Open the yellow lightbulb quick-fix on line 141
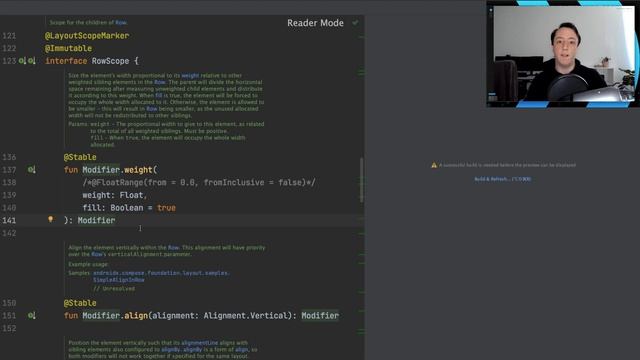The image size is (640, 360). pos(50,220)
